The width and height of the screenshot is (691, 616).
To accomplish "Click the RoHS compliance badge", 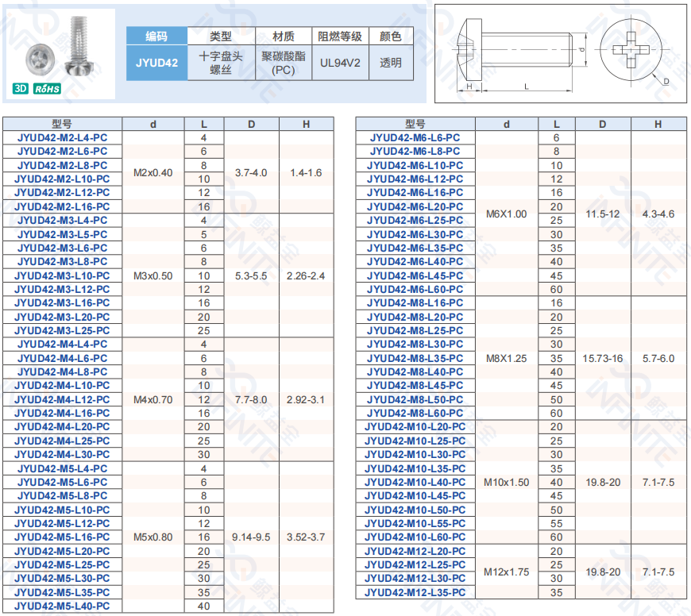I will pyautogui.click(x=47, y=90).
